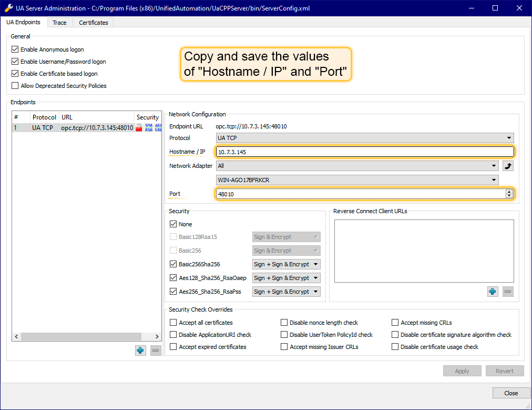Remove selected endpoint with minus icon below list
Image resolution: width=532 pixels, height=410 pixels.
(156, 350)
